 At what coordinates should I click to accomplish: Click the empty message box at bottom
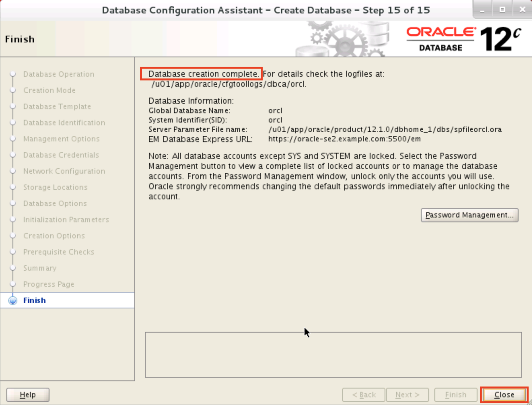click(333, 355)
